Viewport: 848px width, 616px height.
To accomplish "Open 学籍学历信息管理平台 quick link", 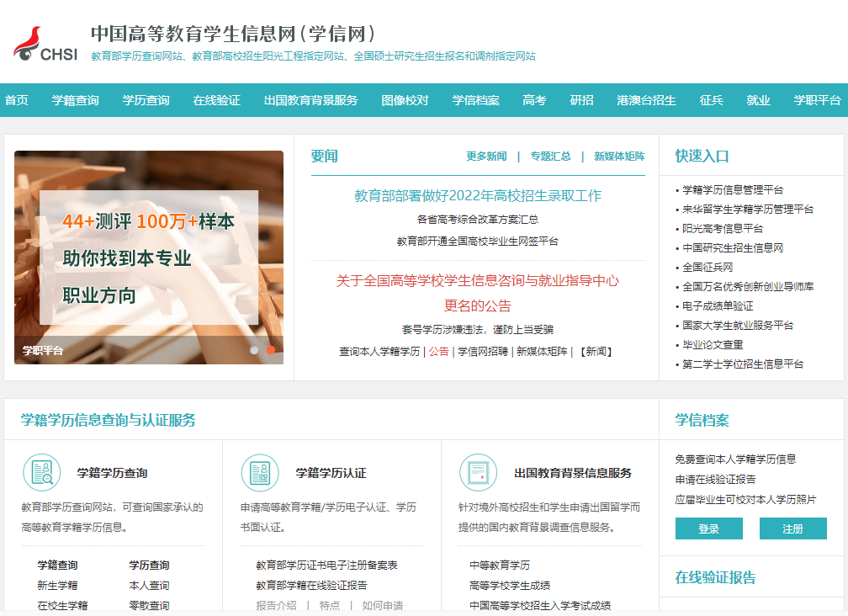I will pos(733,190).
